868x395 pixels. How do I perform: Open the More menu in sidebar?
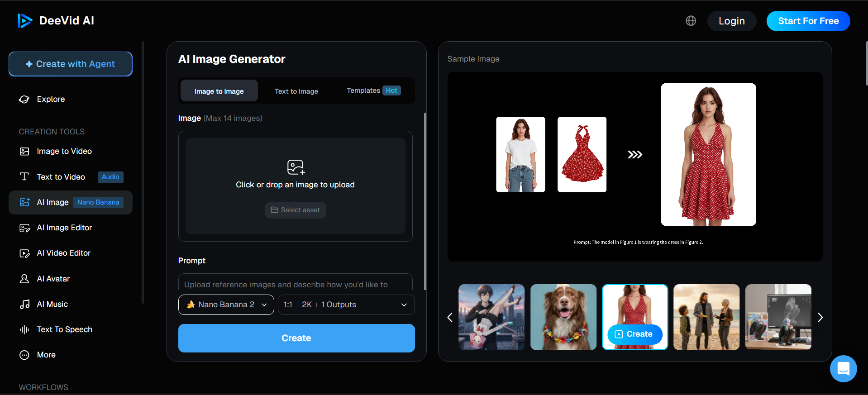46,355
